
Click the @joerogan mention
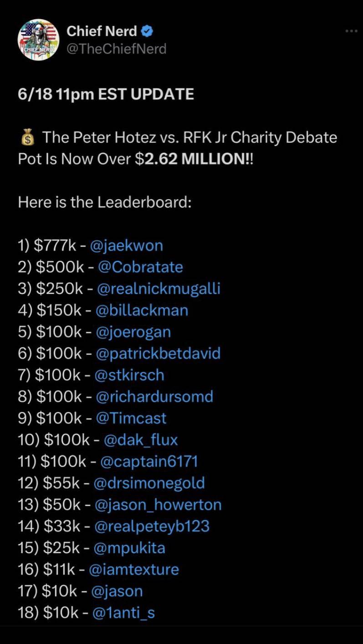(133, 332)
